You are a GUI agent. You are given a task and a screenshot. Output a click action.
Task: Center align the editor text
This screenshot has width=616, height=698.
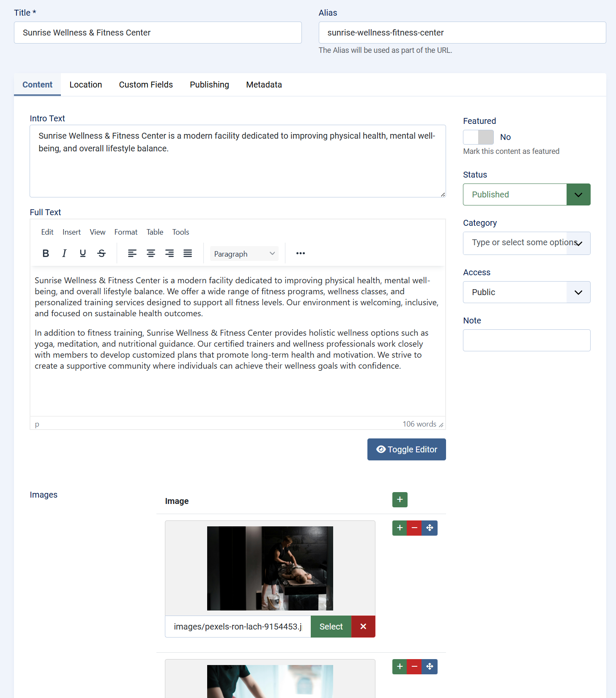point(151,253)
